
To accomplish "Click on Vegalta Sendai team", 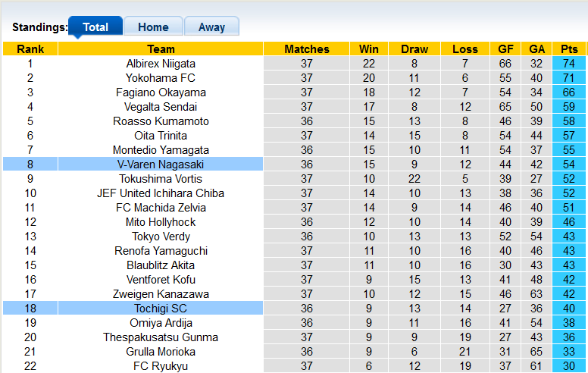I will tap(161, 107).
